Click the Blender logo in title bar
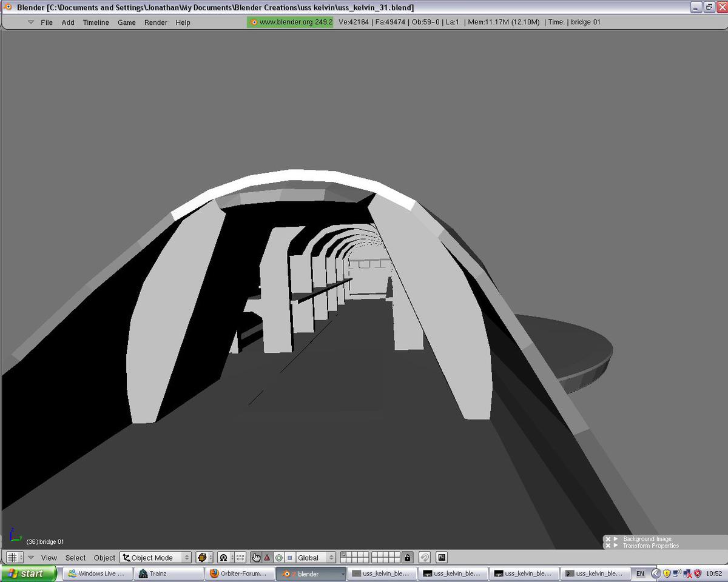The height and width of the screenshot is (582, 728). click(x=8, y=7)
